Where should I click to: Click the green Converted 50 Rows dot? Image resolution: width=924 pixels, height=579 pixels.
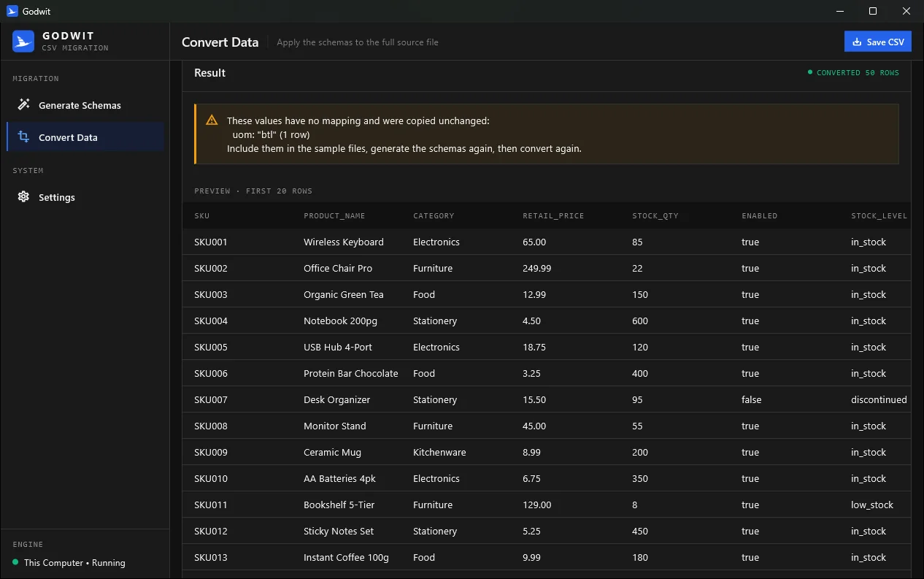point(810,72)
